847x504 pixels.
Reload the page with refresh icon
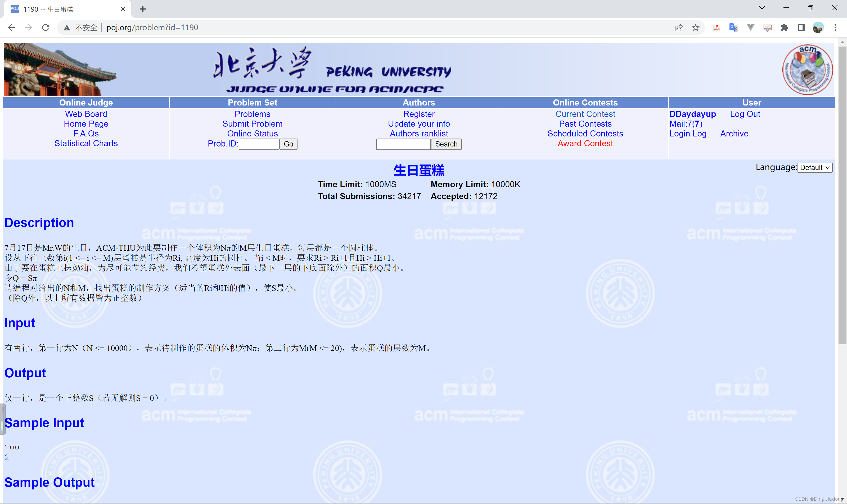click(x=46, y=28)
